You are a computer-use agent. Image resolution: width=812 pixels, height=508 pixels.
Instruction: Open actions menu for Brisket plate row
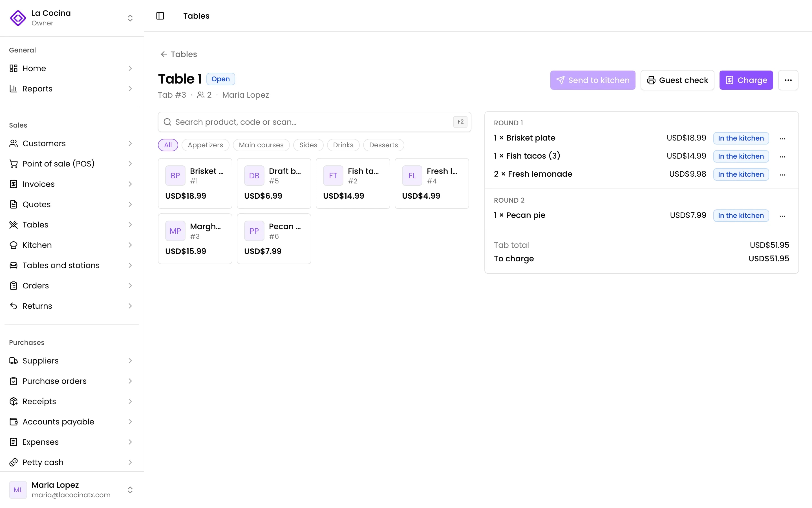click(782, 138)
